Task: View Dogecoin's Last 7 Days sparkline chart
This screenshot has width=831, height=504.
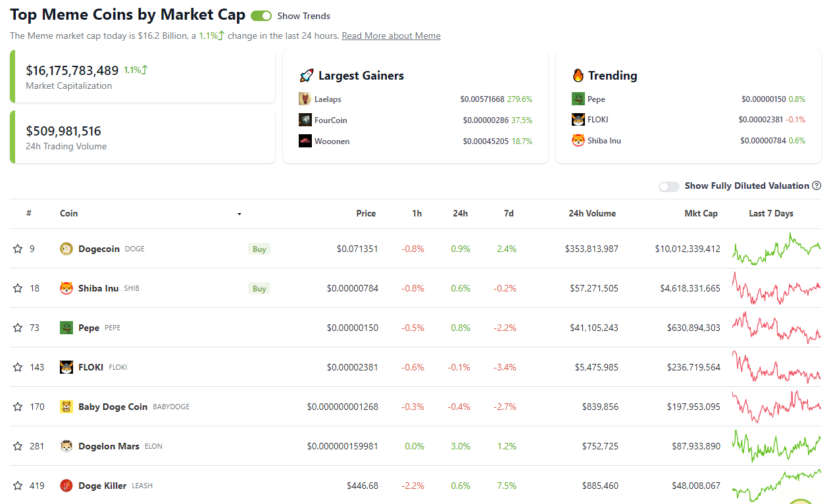Action: pyautogui.click(x=776, y=249)
